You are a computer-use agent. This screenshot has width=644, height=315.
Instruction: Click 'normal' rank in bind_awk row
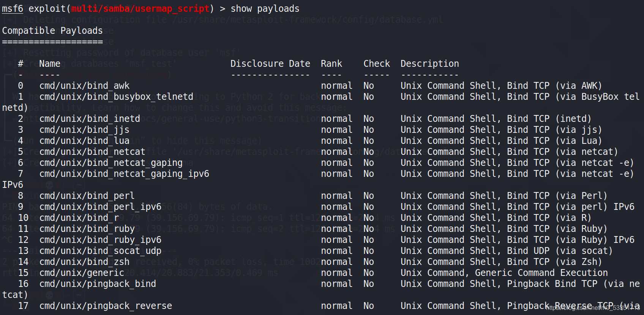[x=337, y=86]
